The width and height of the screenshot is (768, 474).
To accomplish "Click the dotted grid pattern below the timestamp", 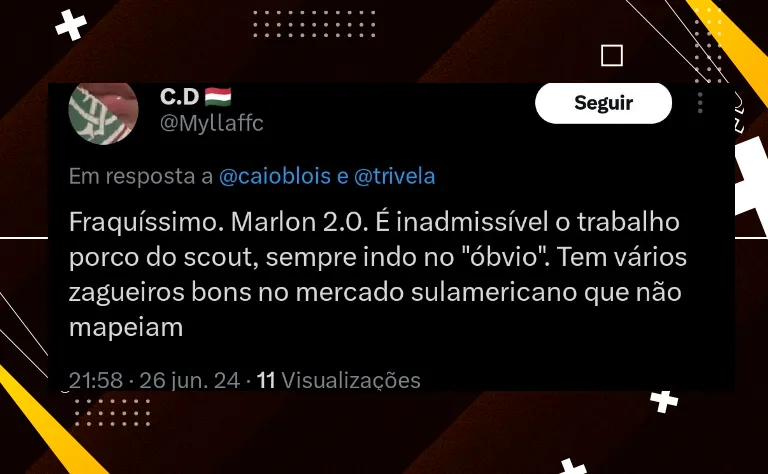I will tap(112, 412).
